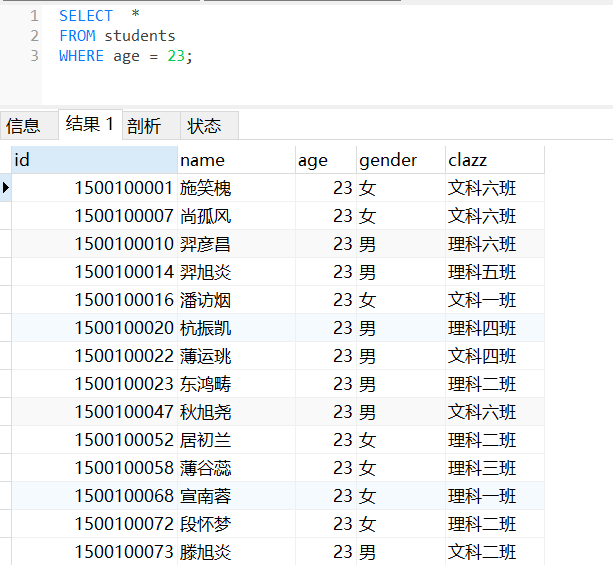
Task: Click clazz cell 文科二班
Action: pyautogui.click(x=495, y=552)
